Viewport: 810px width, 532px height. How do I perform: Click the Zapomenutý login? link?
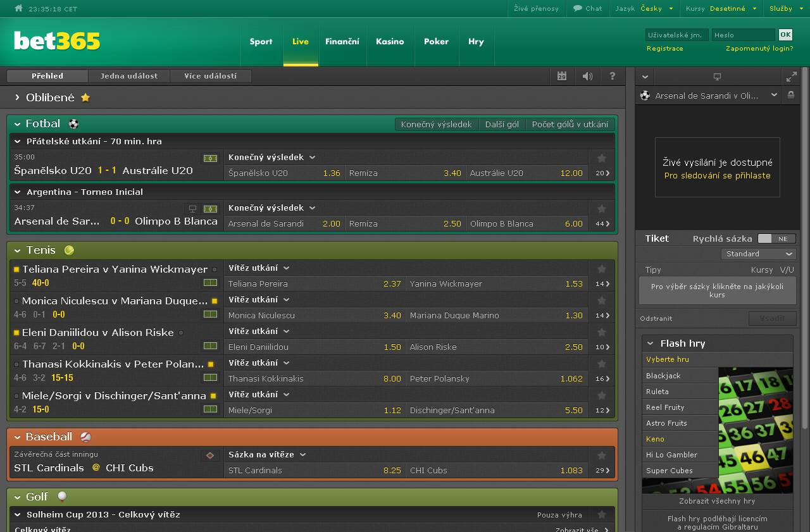759,49
